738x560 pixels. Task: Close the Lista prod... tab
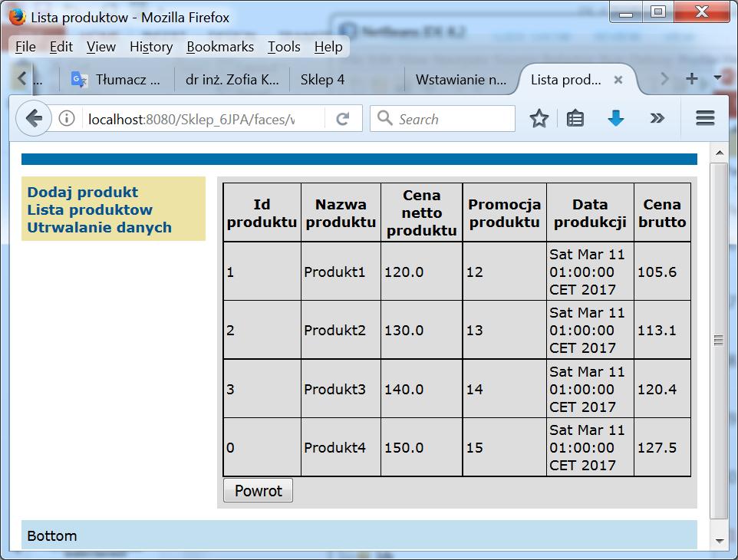click(x=618, y=80)
